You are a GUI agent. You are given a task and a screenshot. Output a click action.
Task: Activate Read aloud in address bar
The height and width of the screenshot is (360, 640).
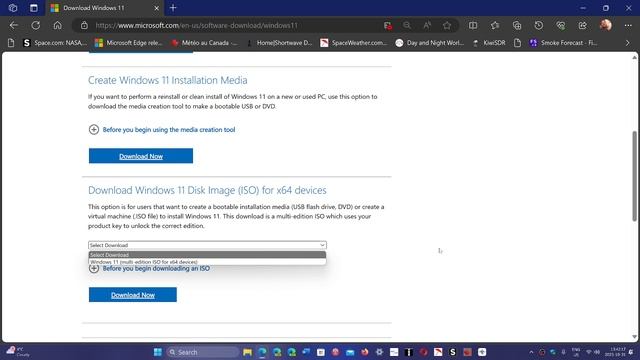pos(427,25)
